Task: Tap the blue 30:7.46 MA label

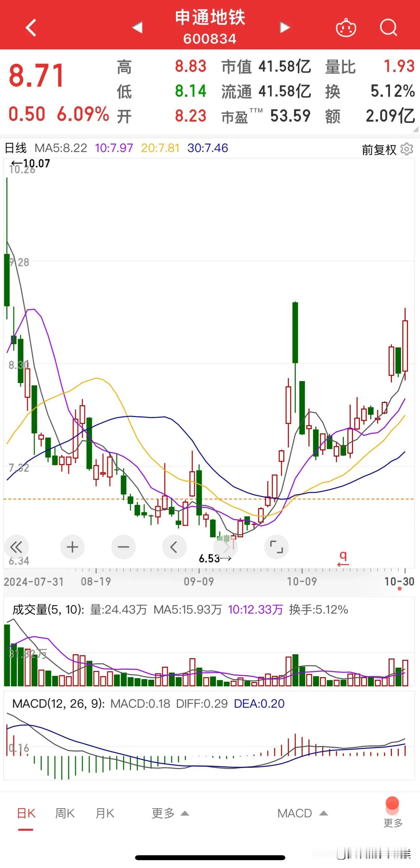Action: [208, 148]
